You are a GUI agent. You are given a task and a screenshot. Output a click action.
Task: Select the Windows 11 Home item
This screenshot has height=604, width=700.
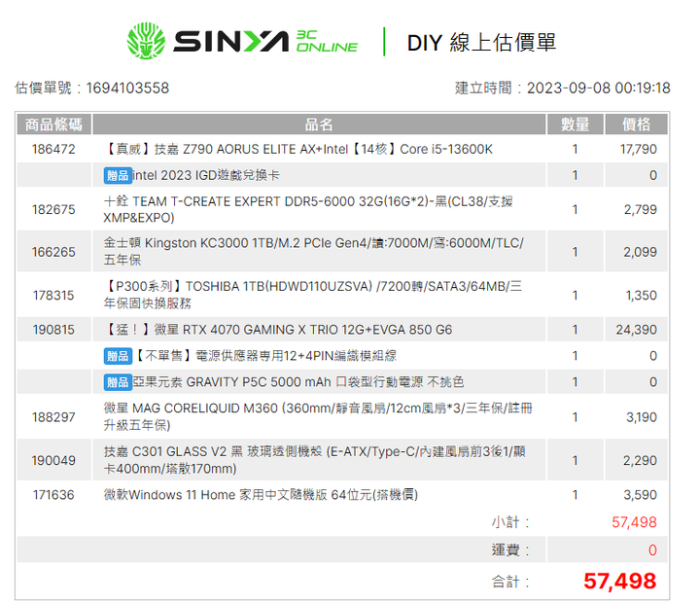[261, 495]
